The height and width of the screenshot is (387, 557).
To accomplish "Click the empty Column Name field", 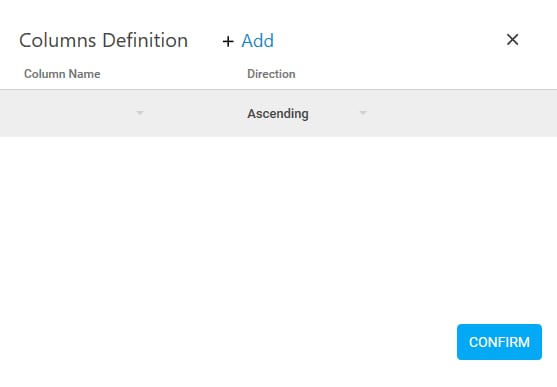I will tap(84, 113).
